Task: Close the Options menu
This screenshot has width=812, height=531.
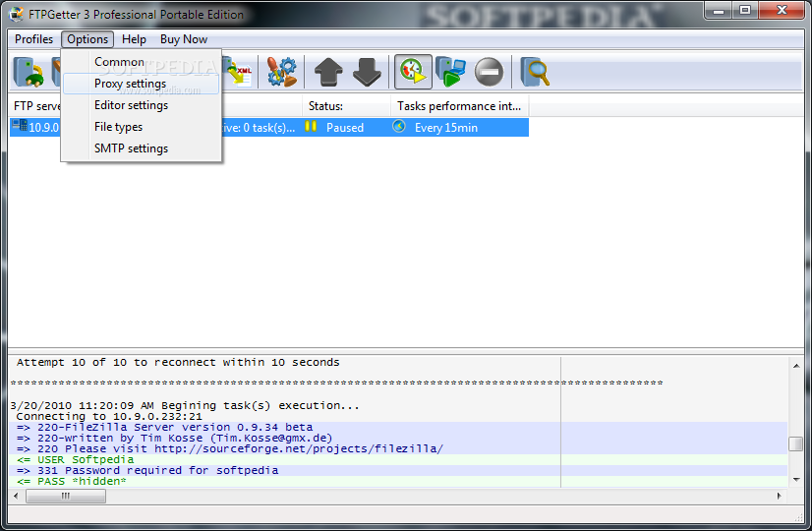Action: click(x=87, y=39)
